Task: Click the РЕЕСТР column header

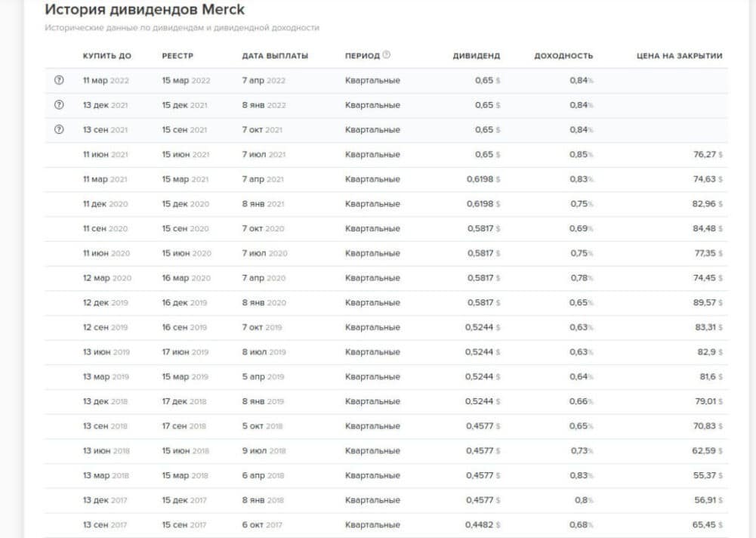Action: (177, 56)
